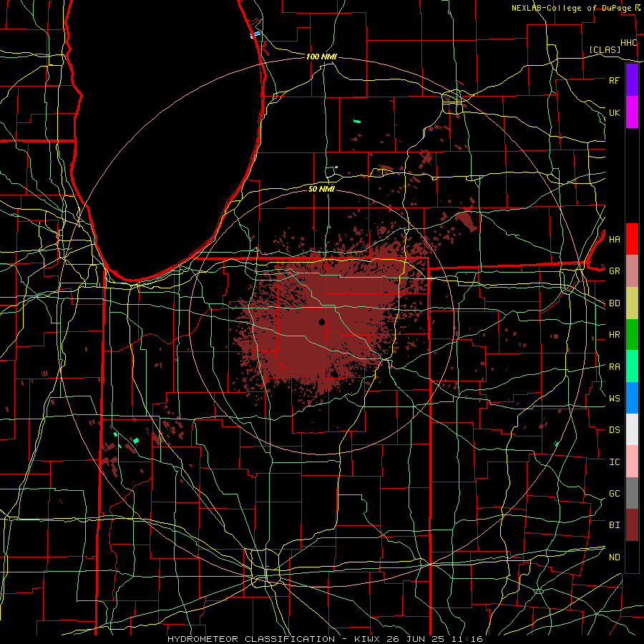Select the IC label beside the legend
Screen dimensions: 644x644
point(614,462)
